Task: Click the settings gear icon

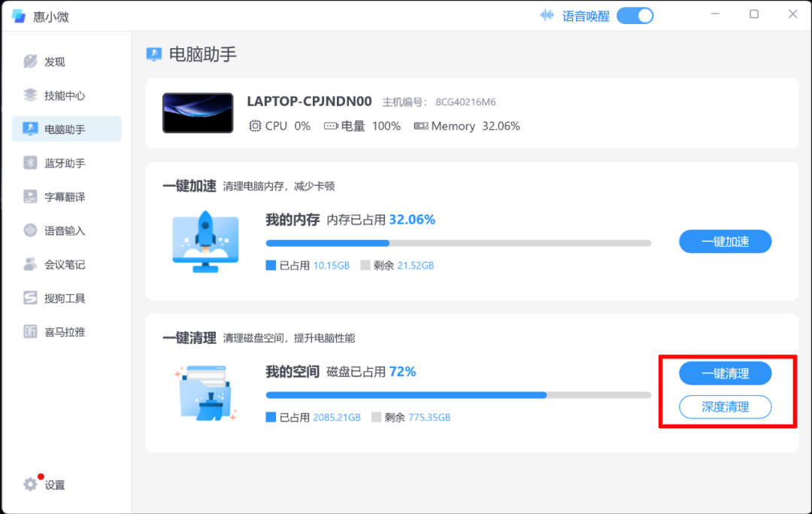Action: tap(30, 485)
